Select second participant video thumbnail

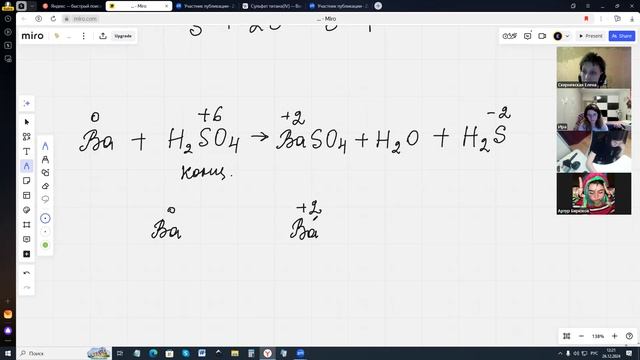coord(594,110)
